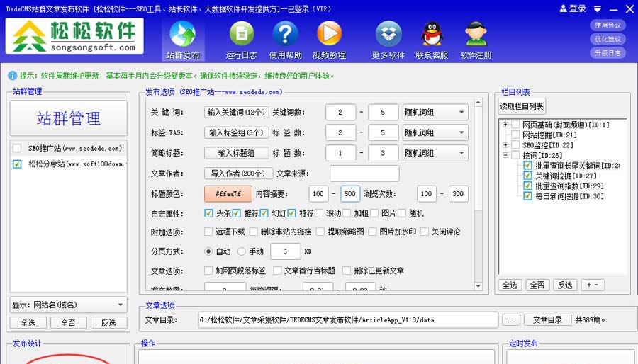This screenshot has height=364, width=638.
Task: Toggle the 幻灯 attribute checkbox
Action: click(264, 213)
